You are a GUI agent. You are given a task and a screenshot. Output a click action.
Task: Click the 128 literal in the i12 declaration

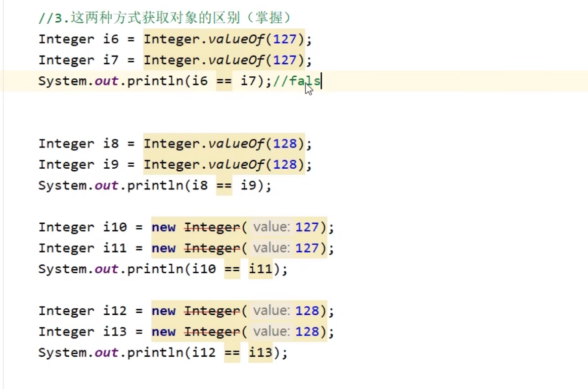[307, 311]
